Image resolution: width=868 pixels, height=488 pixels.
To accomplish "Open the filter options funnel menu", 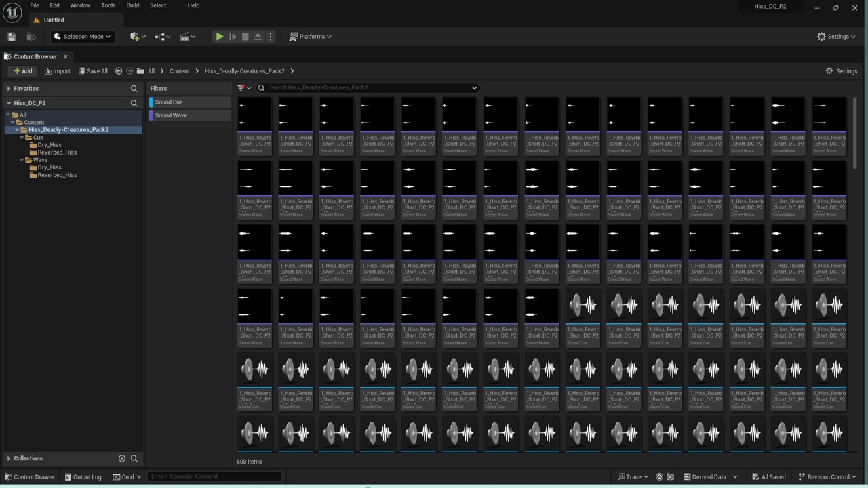I will (x=244, y=88).
